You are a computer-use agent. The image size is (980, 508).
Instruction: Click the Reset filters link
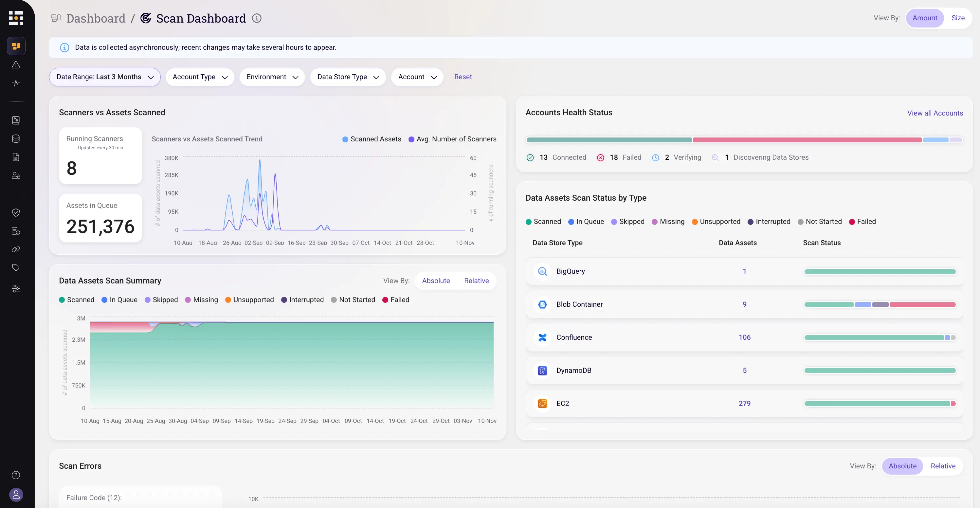(x=463, y=77)
